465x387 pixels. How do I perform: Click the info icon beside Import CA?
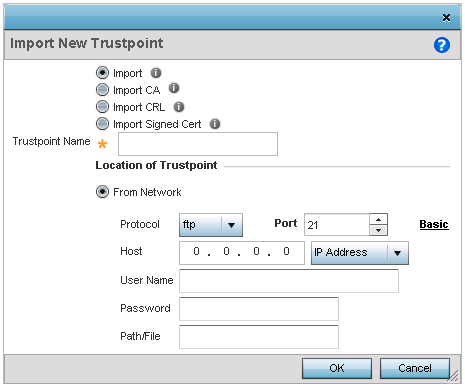pos(174,88)
